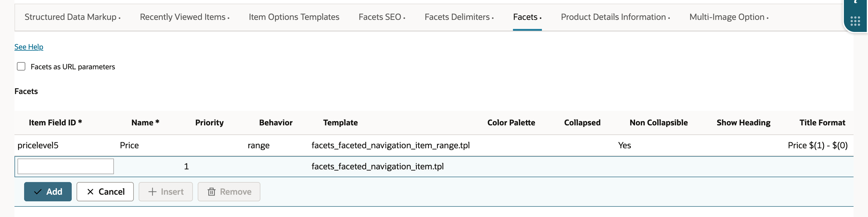Focus the empty Item Field ID input

coord(66,166)
